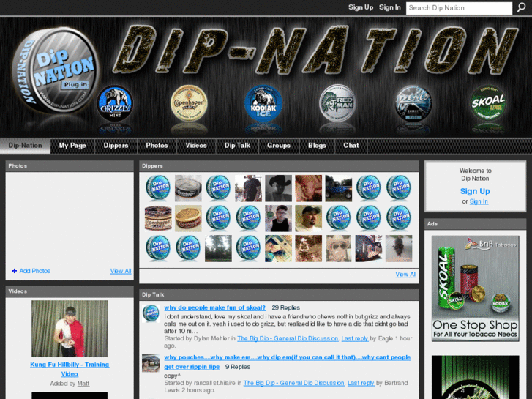Open the Dip Nation avatar beside skoal topic

[151, 313]
